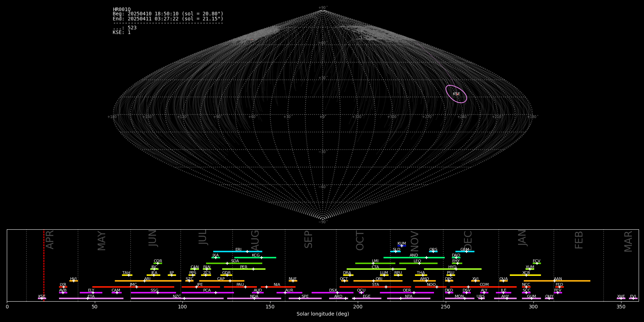
Task: Click the FEB month label
Action: point(579,240)
